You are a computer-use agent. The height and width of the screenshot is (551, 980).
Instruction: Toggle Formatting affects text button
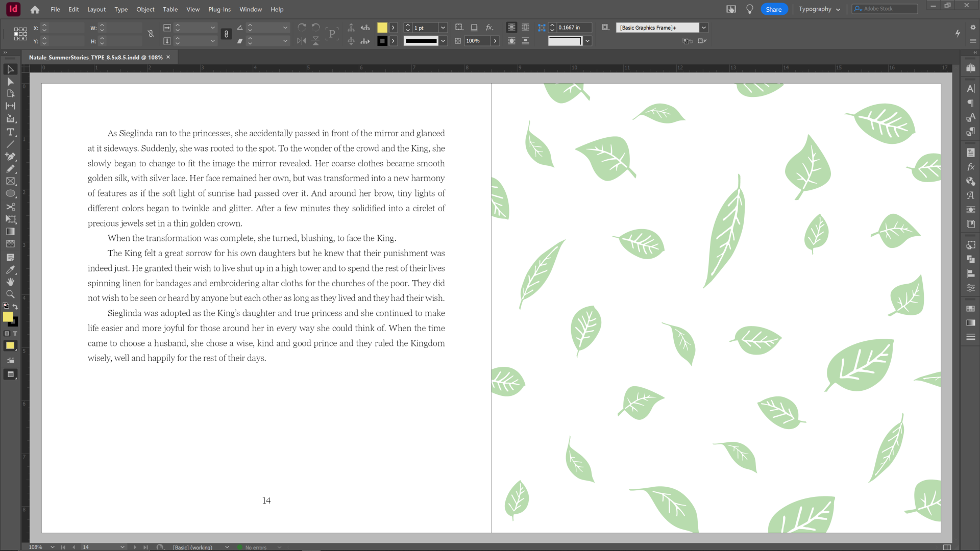[x=15, y=333]
